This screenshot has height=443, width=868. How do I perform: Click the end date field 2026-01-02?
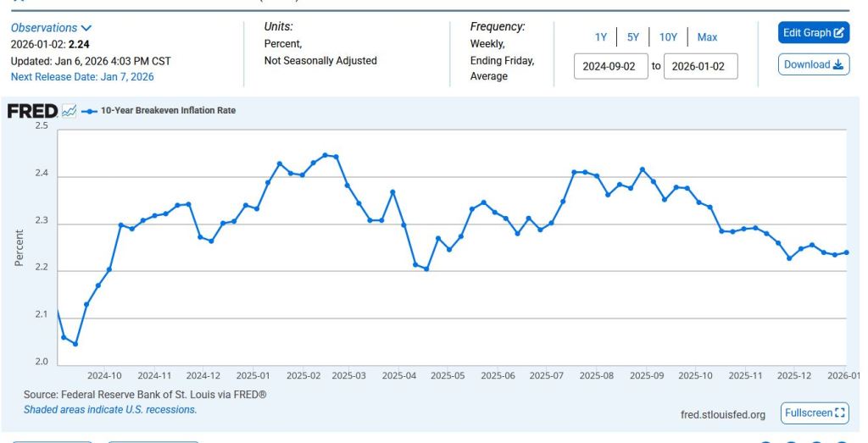[x=700, y=67]
